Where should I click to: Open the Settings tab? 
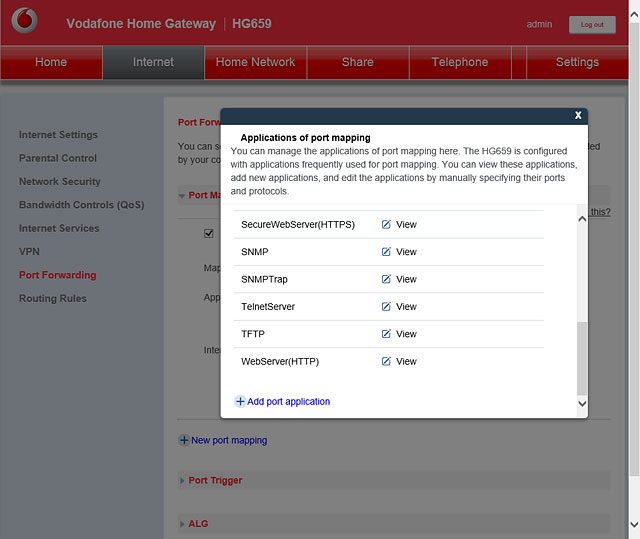pos(577,62)
